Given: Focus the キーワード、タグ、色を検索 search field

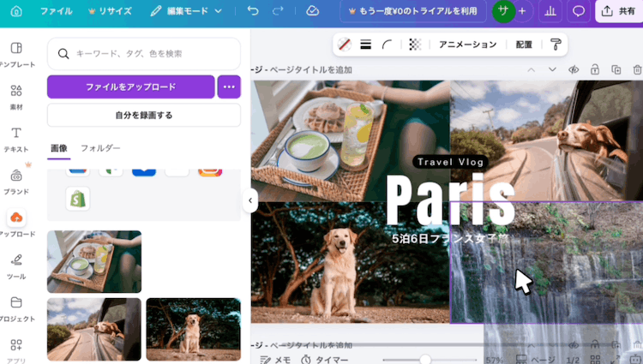Looking at the screenshot, I should point(144,54).
